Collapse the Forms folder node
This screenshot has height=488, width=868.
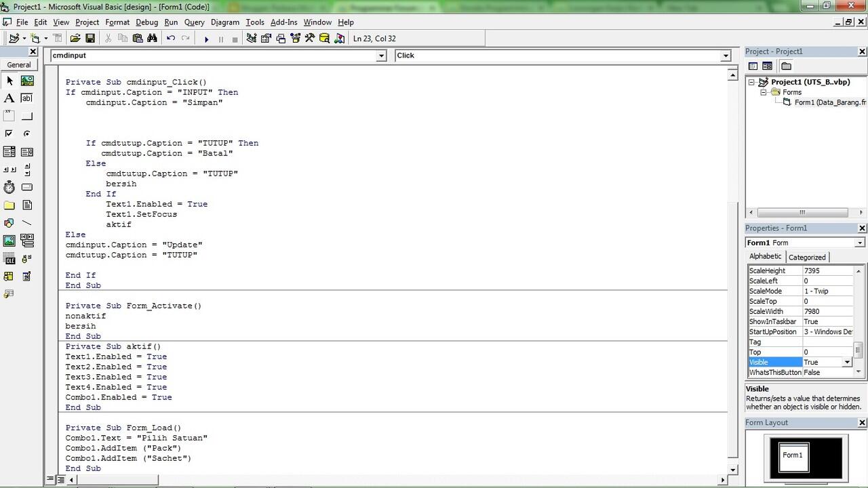pos(763,92)
